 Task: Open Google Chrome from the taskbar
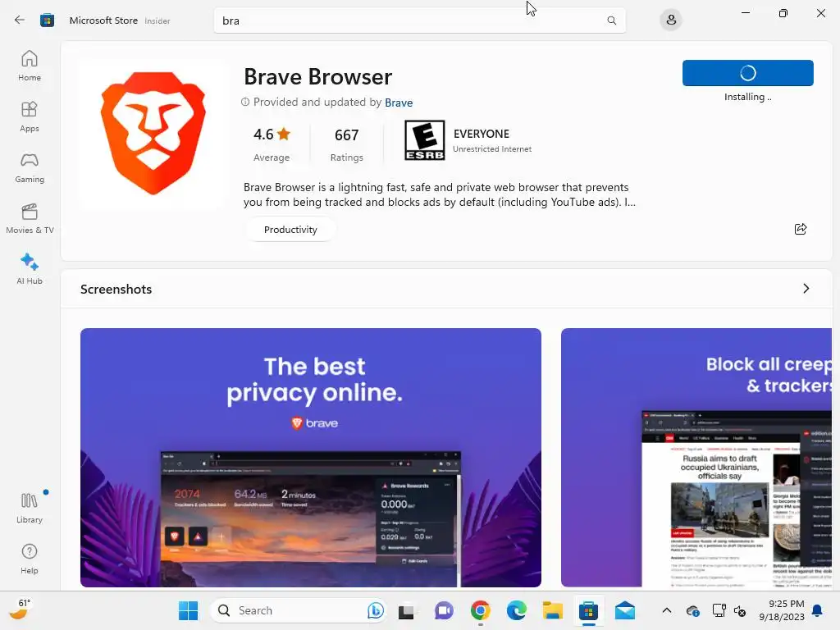click(x=481, y=610)
